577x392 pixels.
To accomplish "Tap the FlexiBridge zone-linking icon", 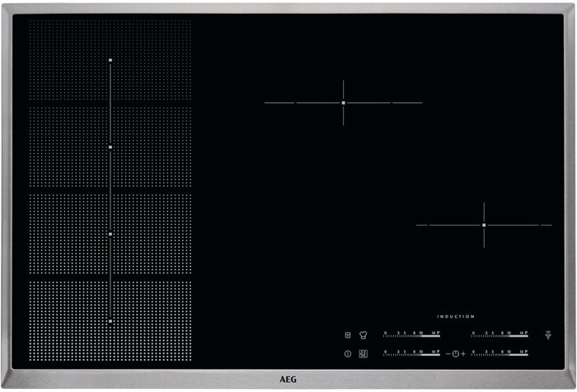I will tap(364, 354).
